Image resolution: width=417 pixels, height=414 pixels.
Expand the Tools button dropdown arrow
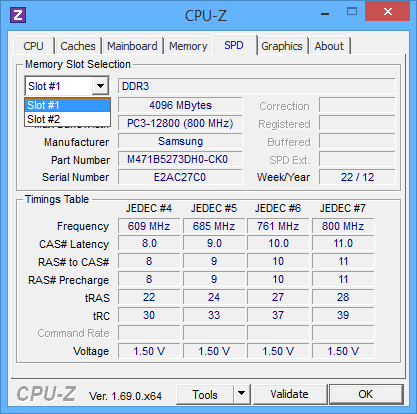coord(241,394)
